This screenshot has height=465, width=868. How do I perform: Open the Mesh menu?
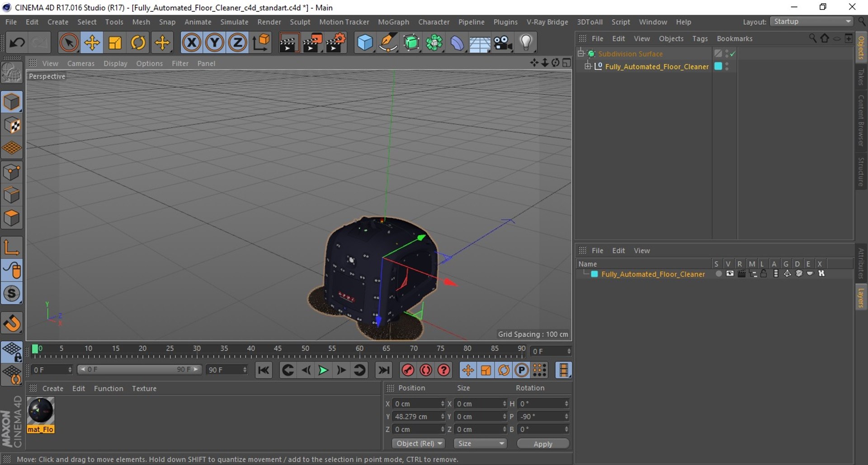(141, 22)
